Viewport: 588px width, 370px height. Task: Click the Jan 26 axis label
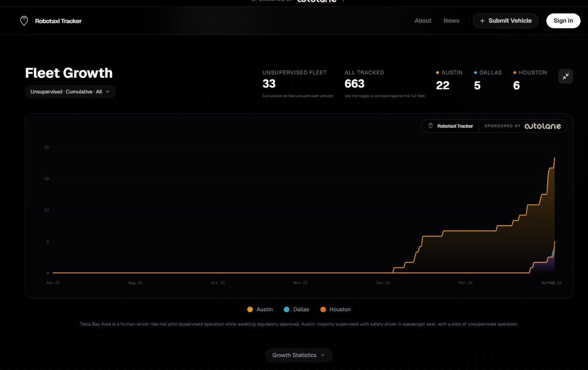[383, 283]
